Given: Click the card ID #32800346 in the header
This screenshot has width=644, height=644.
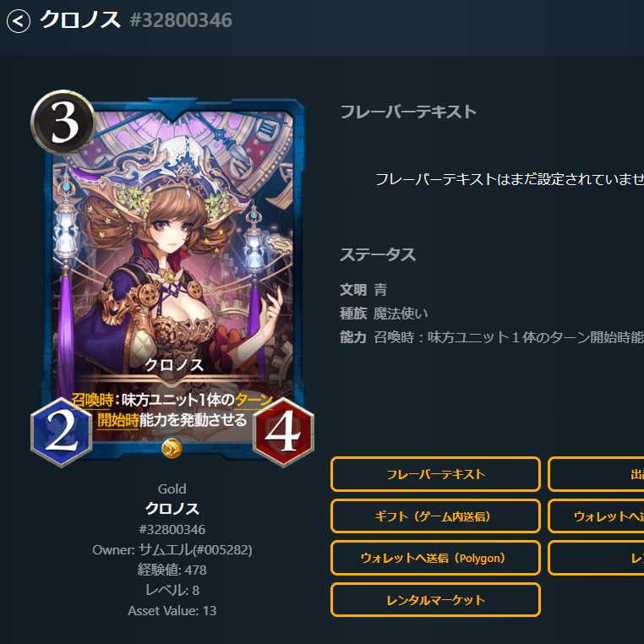Looking at the screenshot, I should pyautogui.click(x=181, y=20).
